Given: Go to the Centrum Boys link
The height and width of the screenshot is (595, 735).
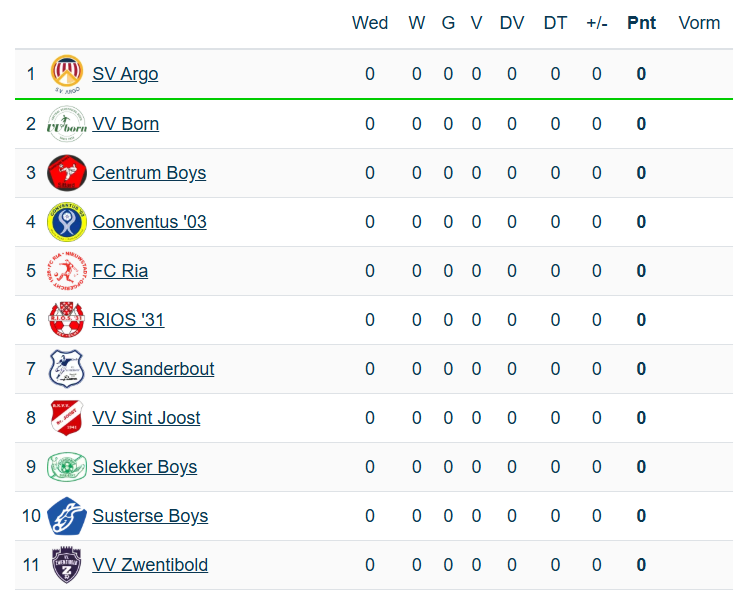Looking at the screenshot, I should [x=149, y=173].
